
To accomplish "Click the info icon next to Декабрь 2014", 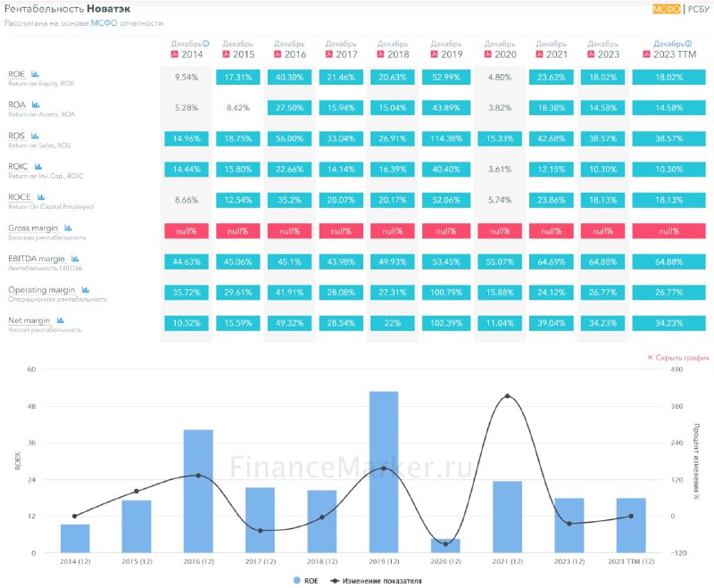I will 206,43.
